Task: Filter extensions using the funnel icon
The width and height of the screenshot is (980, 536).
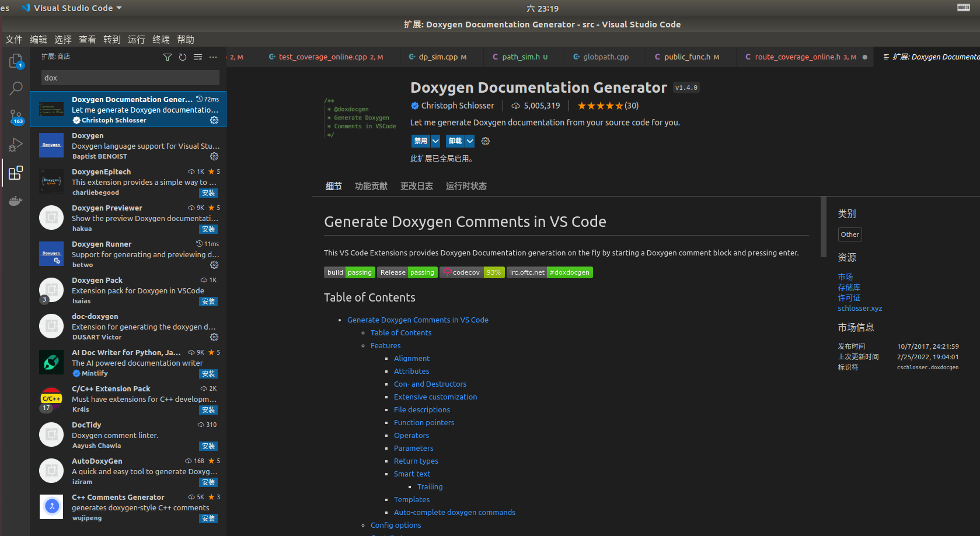Action: pyautogui.click(x=168, y=57)
